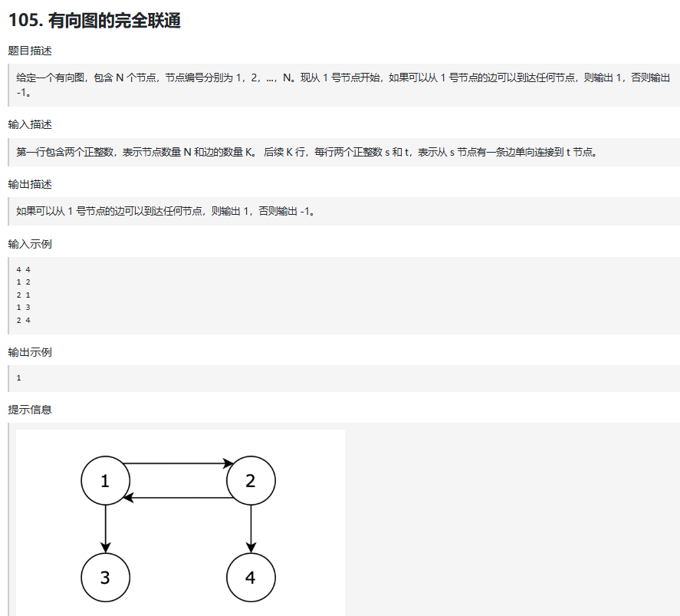Click the sample input line '4 4'
The image size is (680, 616).
24,269
